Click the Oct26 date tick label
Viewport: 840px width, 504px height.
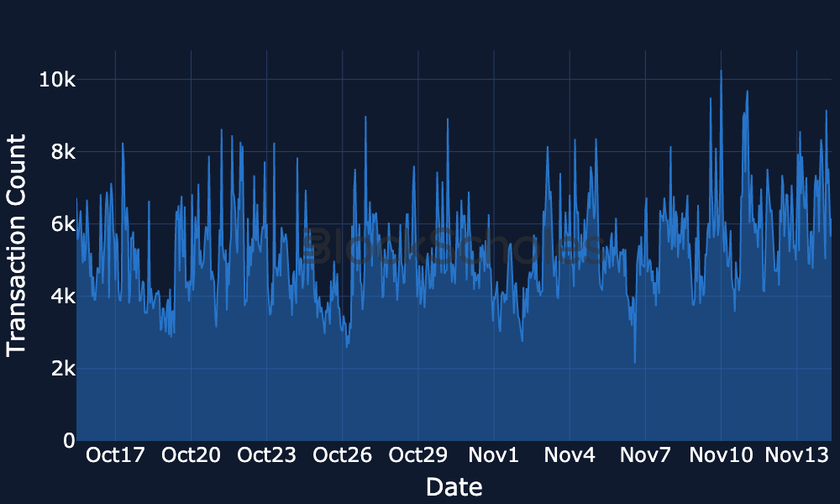[x=343, y=455]
